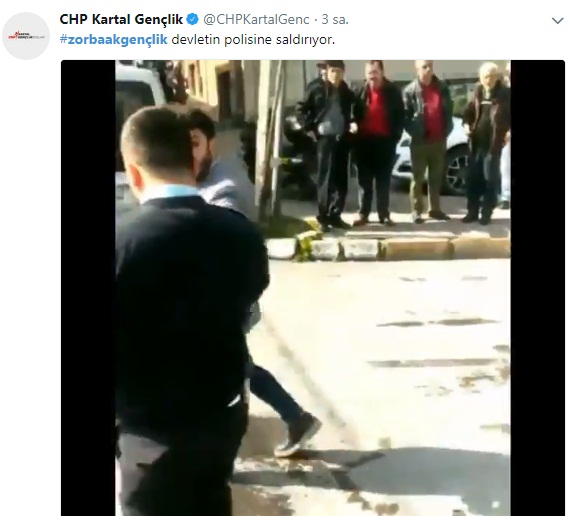Play the embedded street video
Viewport: 572px width, 516px height.
[x=313, y=288]
